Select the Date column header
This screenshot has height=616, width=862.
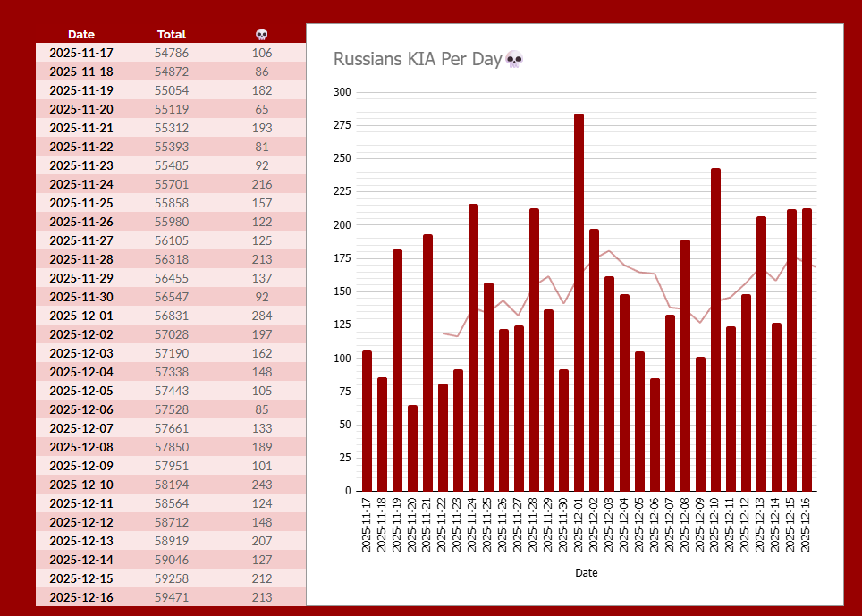pos(81,35)
